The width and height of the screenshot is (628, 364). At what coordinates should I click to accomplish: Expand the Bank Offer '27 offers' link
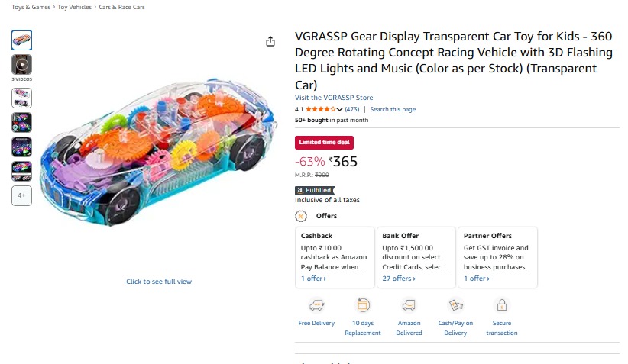point(397,279)
